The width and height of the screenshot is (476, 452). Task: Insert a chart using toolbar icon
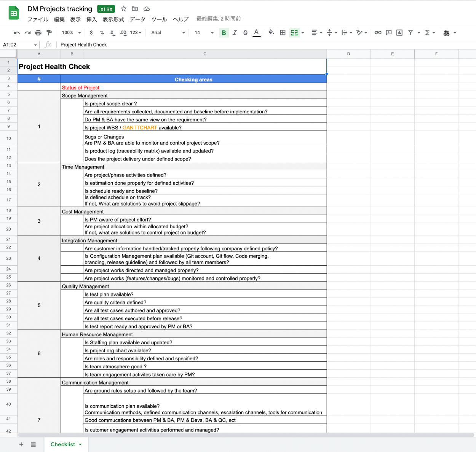coord(399,33)
